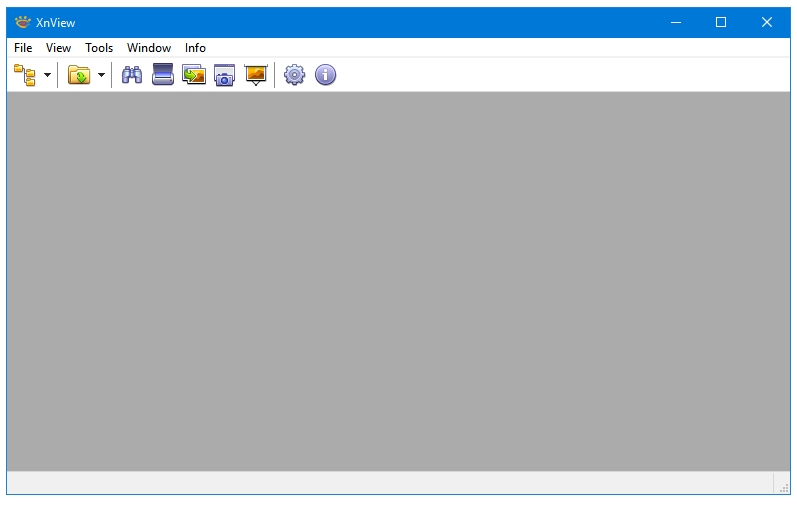The image size is (797, 505).
Task: Expand the Open recent files dropdown arrow
Action: 102,75
